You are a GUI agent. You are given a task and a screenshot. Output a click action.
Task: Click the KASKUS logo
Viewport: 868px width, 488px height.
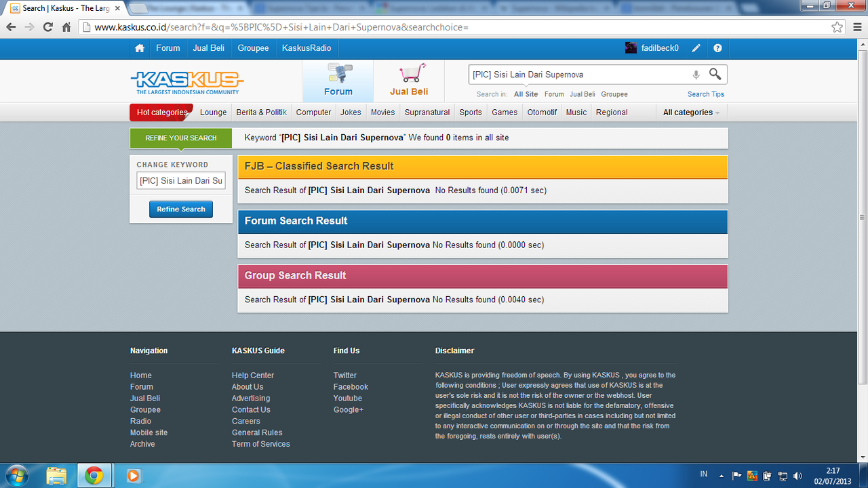click(x=187, y=81)
